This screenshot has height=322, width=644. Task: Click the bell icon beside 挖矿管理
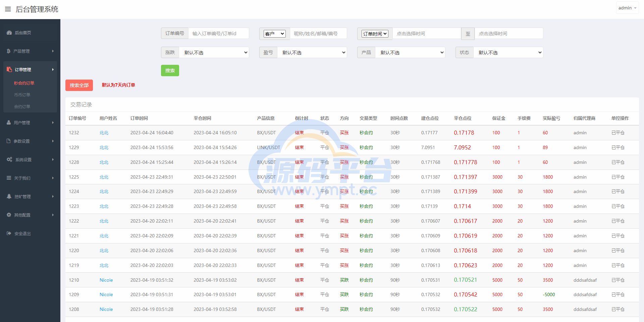tap(9, 196)
